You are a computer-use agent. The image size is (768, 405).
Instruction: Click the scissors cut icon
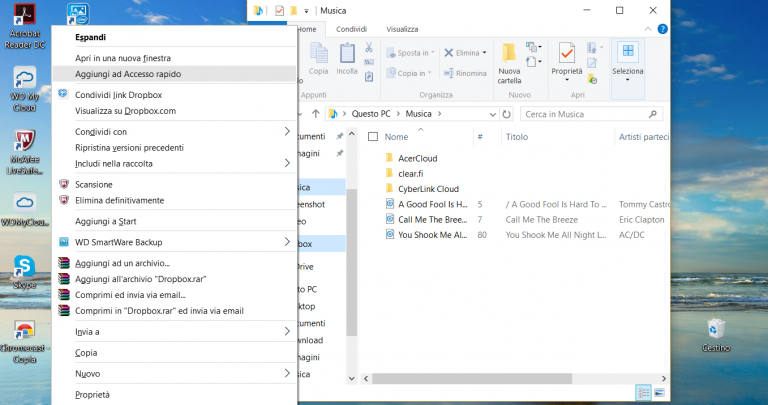(369, 48)
